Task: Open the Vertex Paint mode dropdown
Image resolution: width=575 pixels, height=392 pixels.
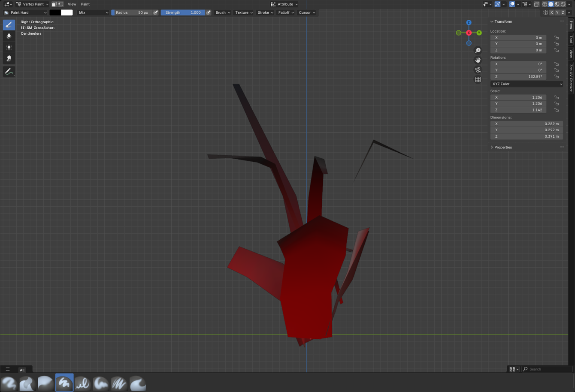Action: point(33,4)
